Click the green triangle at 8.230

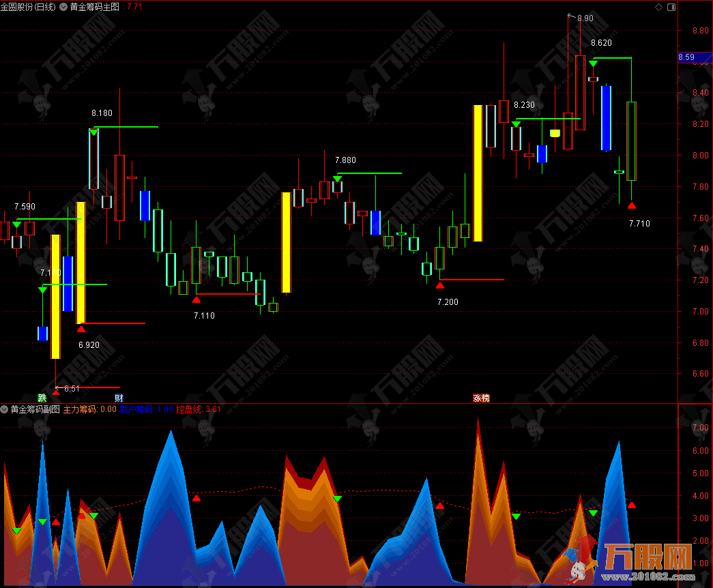516,124
